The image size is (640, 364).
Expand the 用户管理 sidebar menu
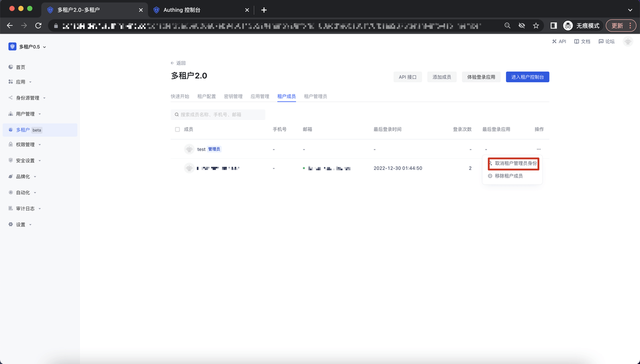tap(25, 114)
